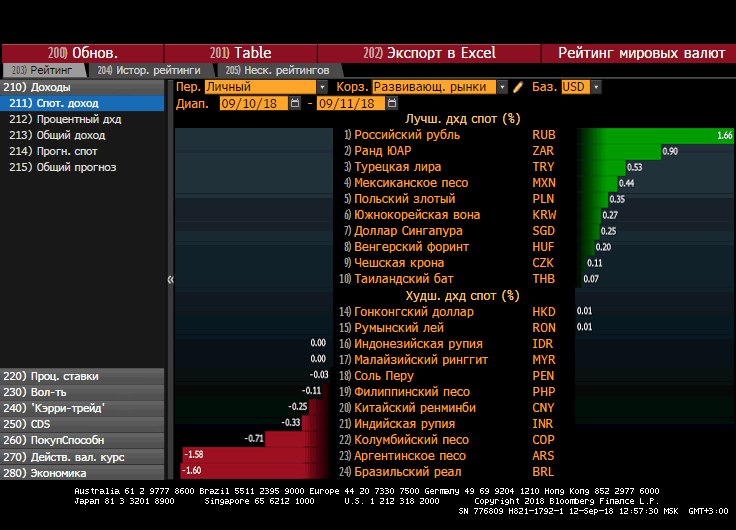Select 212) Процентный дхд item
This screenshot has width=736, height=530.
[82, 119]
